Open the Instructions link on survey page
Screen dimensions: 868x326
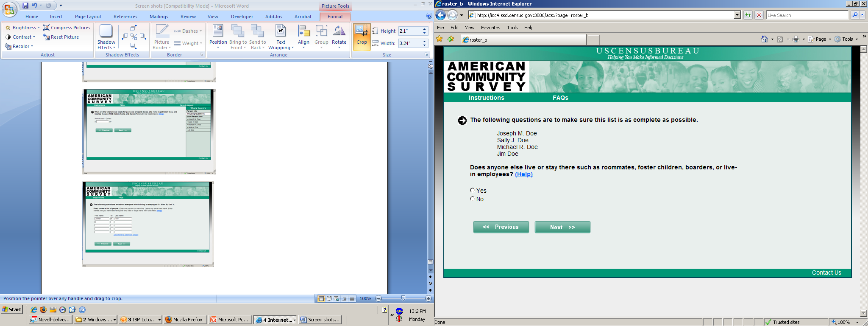tap(487, 98)
